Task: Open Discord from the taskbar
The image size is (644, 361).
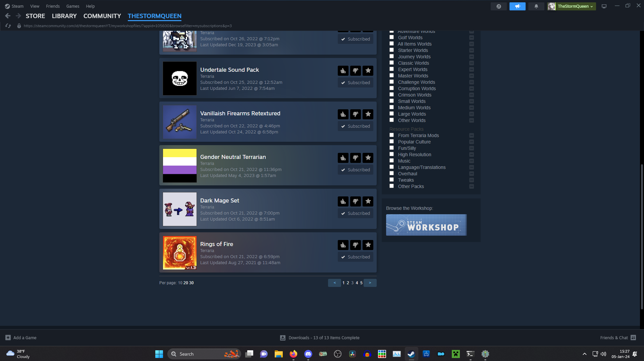Action: point(308,354)
